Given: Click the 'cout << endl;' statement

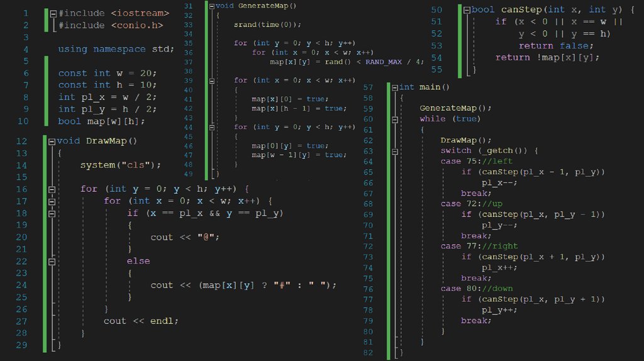Looking at the screenshot, I should pyautogui.click(x=141, y=321).
